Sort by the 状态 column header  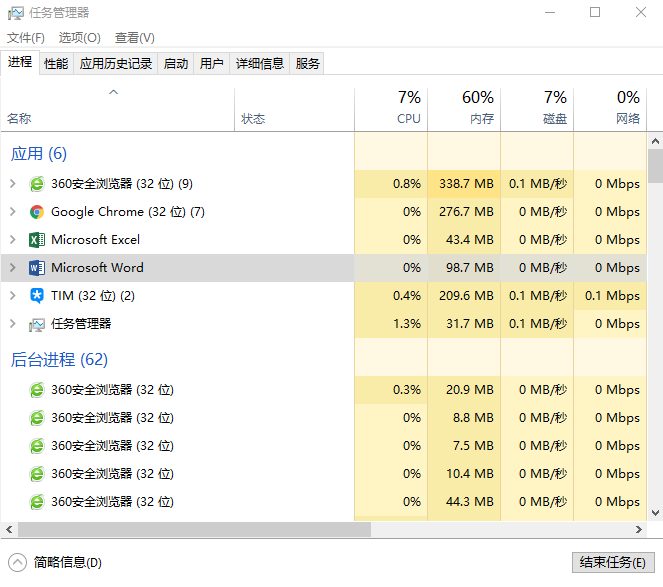(x=294, y=110)
